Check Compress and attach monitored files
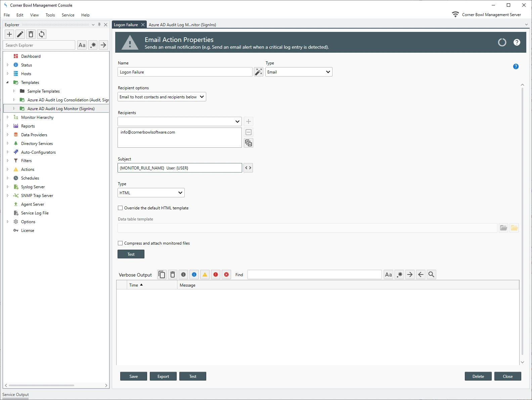 tap(120, 243)
